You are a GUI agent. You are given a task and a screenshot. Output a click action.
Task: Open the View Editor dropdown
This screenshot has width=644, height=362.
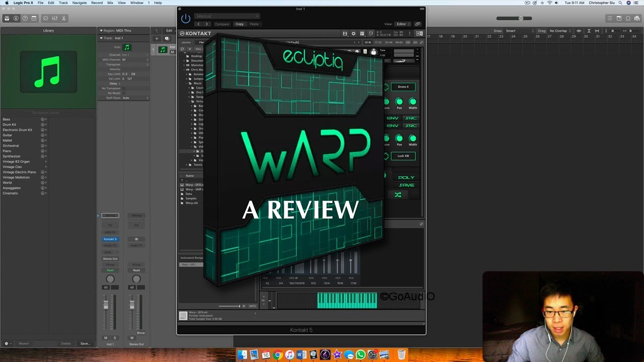[x=403, y=24]
